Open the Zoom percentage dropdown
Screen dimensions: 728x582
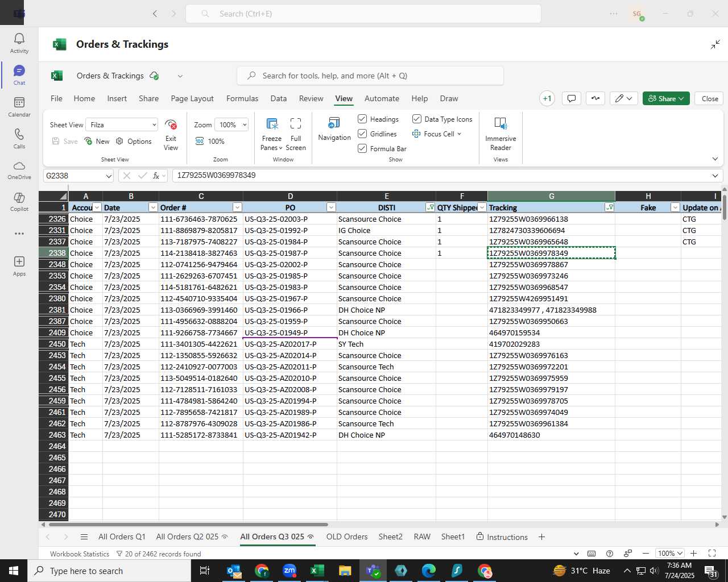pyautogui.click(x=232, y=124)
